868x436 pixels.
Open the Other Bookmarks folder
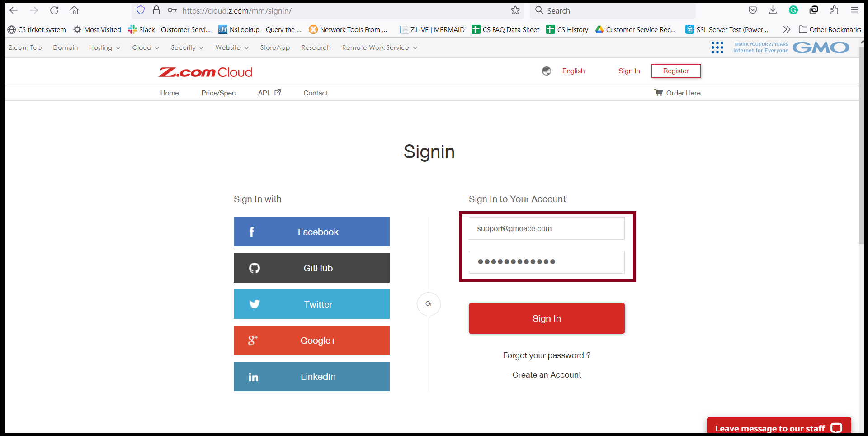click(830, 29)
